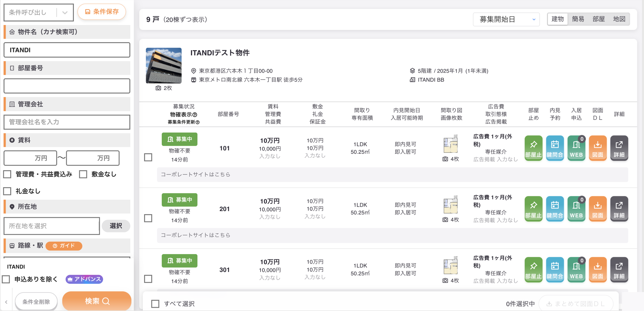Click the 条件保存 button
Viewport: 644px width, 311px height.
(x=102, y=11)
